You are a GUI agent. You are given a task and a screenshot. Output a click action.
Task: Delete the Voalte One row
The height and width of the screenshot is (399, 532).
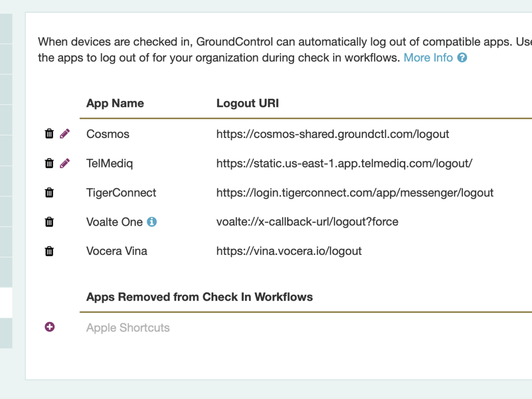coord(49,222)
